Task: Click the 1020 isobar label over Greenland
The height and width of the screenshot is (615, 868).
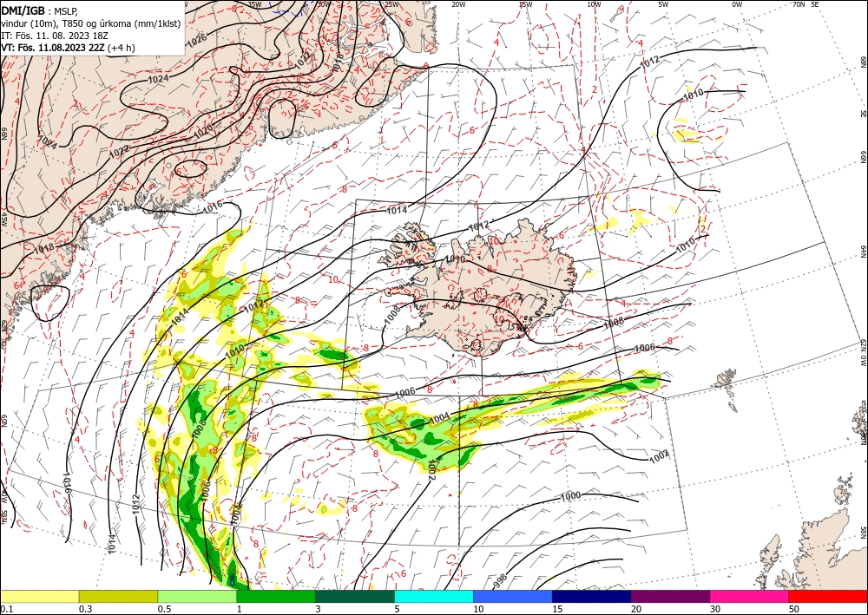Action: click(204, 130)
